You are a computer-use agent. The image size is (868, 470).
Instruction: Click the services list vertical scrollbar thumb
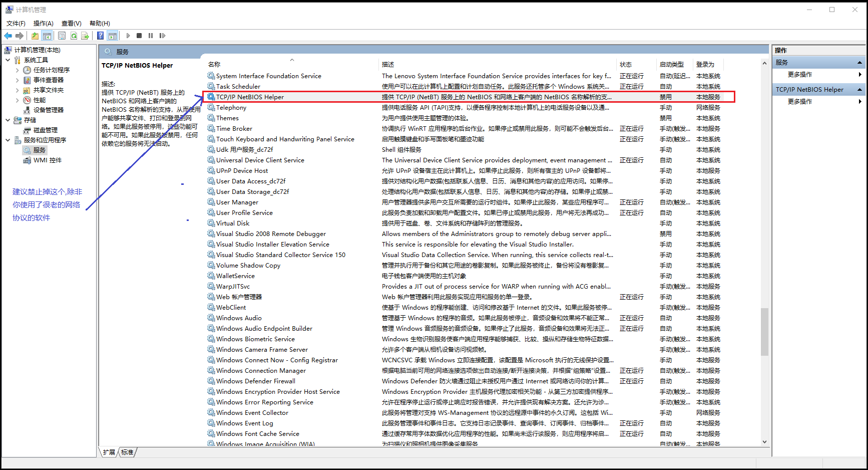(764, 331)
